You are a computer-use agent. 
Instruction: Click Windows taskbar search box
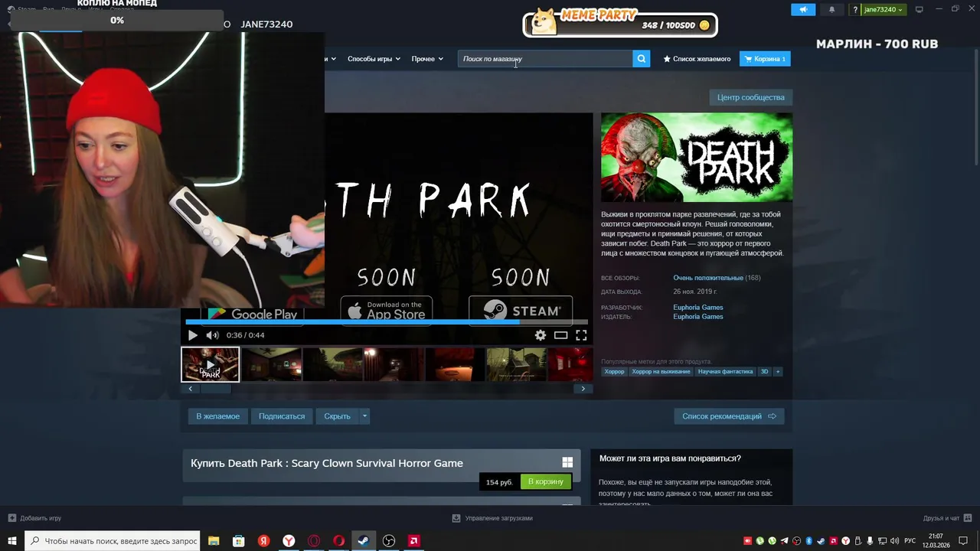coord(112,541)
